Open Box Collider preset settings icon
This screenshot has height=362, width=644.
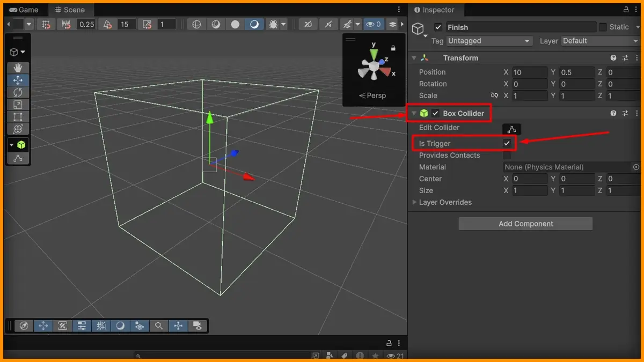(x=625, y=113)
